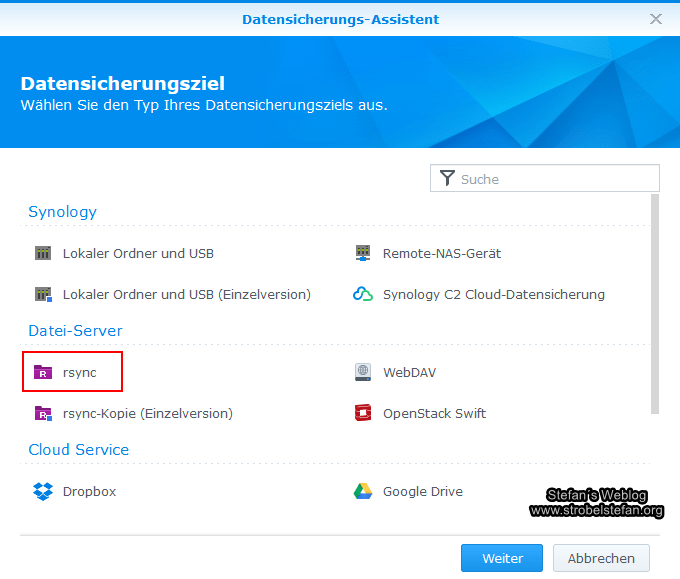Click the Dropbox logo icon
Image resolution: width=680 pixels, height=579 pixels.
43,491
